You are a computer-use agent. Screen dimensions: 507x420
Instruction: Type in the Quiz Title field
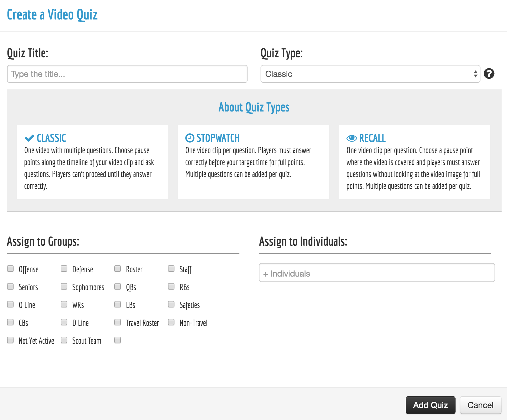(x=127, y=74)
